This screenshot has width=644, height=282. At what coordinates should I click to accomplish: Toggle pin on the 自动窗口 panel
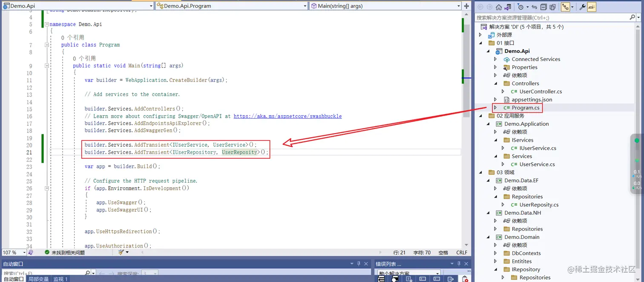click(x=359, y=264)
